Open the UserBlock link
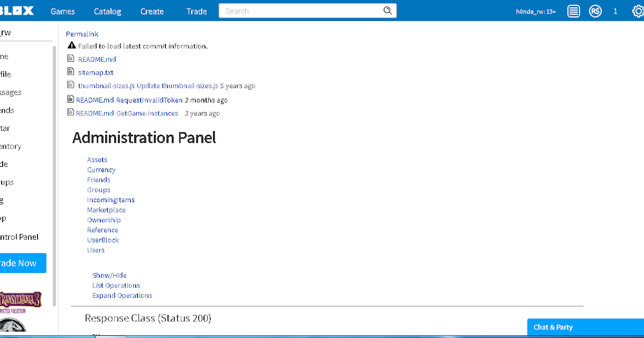Image resolution: width=644 pixels, height=338 pixels. (x=103, y=240)
